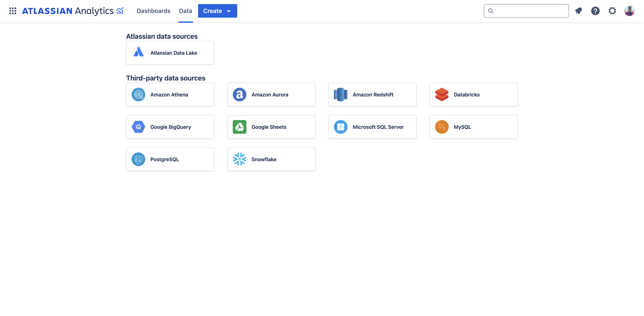Click the Google Sheets green icon

(240, 127)
